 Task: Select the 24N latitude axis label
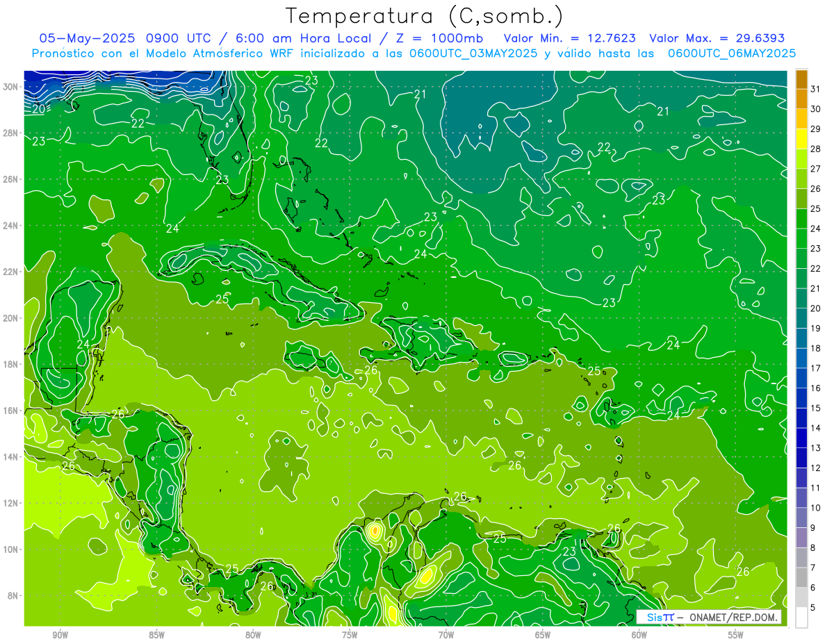pyautogui.click(x=11, y=226)
